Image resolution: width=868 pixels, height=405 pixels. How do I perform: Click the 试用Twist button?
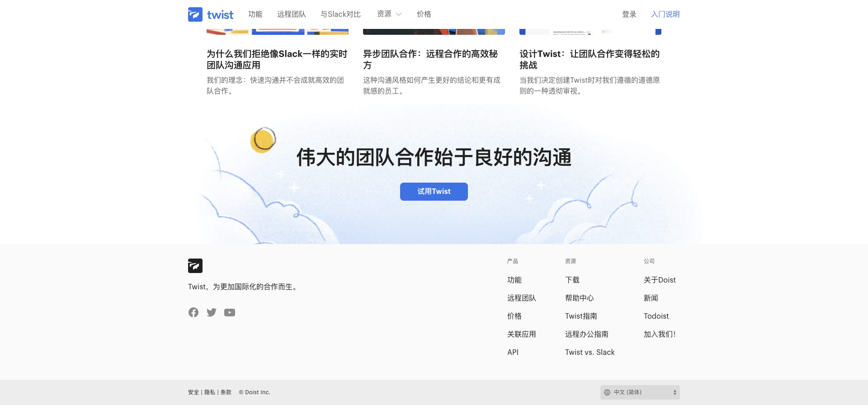[434, 192]
